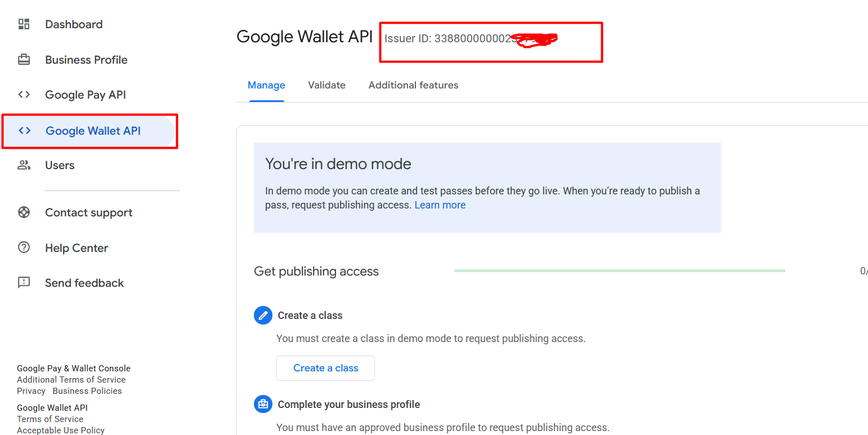Click the Users people icon
Screen dimensions: 868x435
pos(24,165)
